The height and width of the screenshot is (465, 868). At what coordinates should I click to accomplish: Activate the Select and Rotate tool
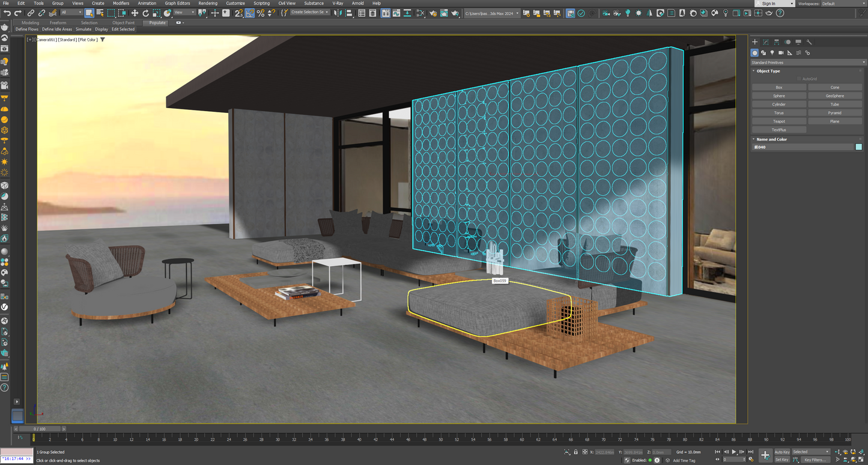[146, 13]
